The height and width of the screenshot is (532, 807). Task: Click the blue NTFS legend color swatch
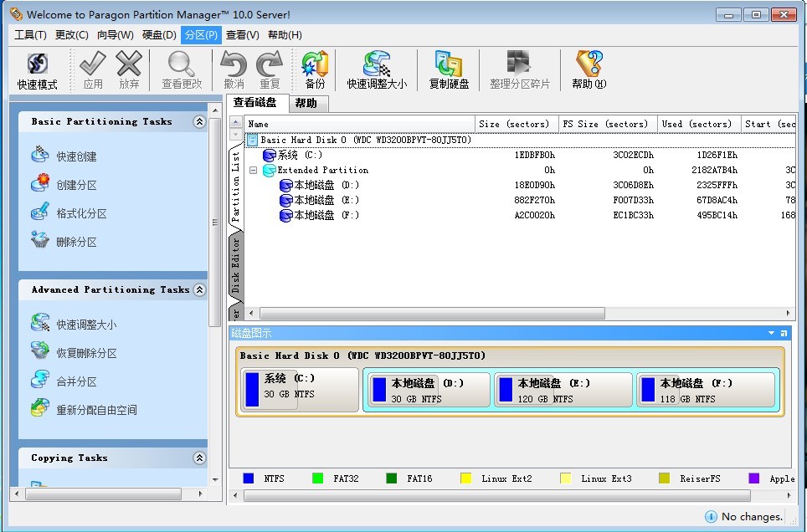coord(248,478)
